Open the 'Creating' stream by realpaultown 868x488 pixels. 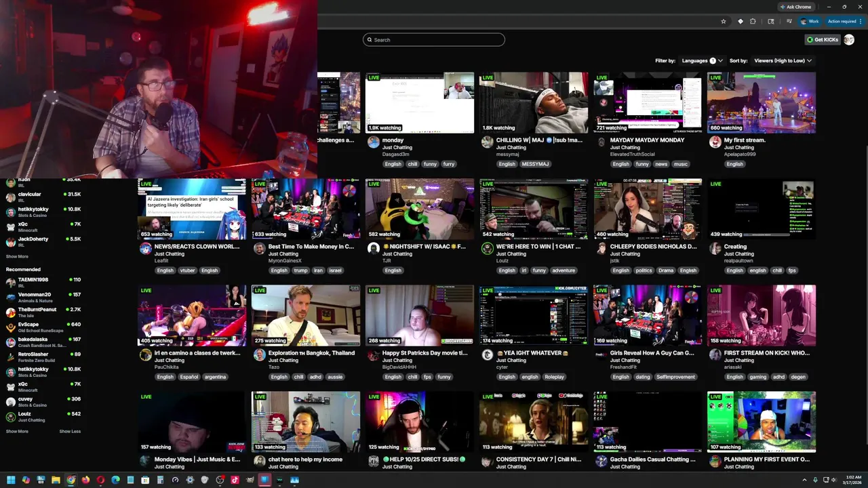point(762,209)
